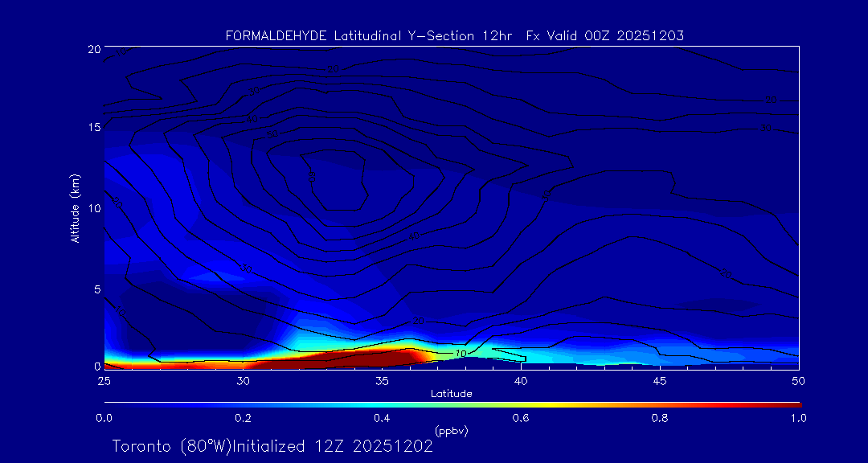Screen dimensions: 868x463
Task: Select the '(ppbv)' units label under colorbar
Action: tap(452, 430)
